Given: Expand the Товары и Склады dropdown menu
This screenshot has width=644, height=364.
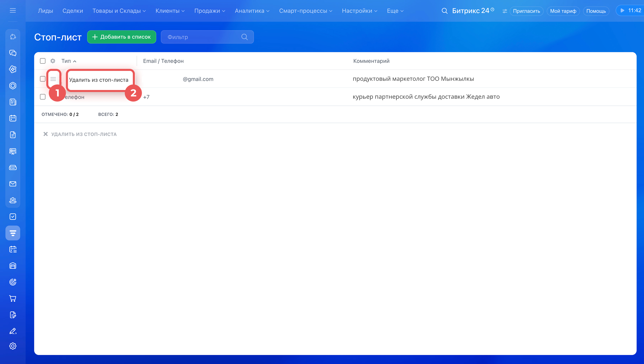Looking at the screenshot, I should [119, 11].
